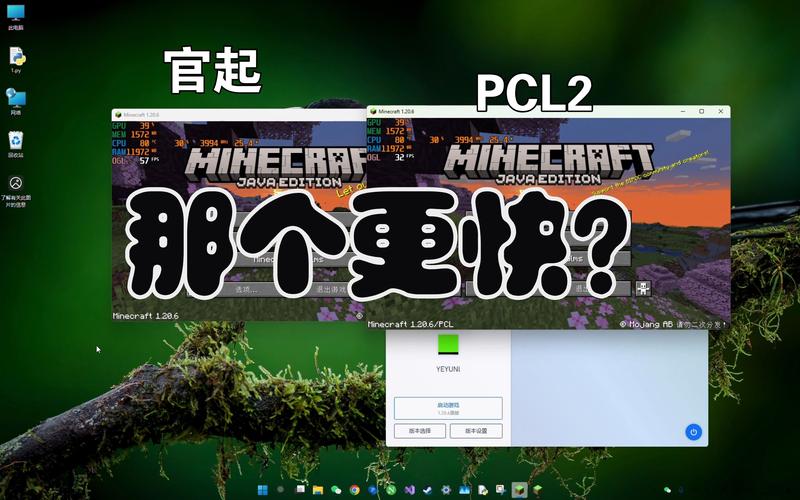Launch Google Chrome from the taskbar
This screenshot has width=800, height=500.
(355, 490)
